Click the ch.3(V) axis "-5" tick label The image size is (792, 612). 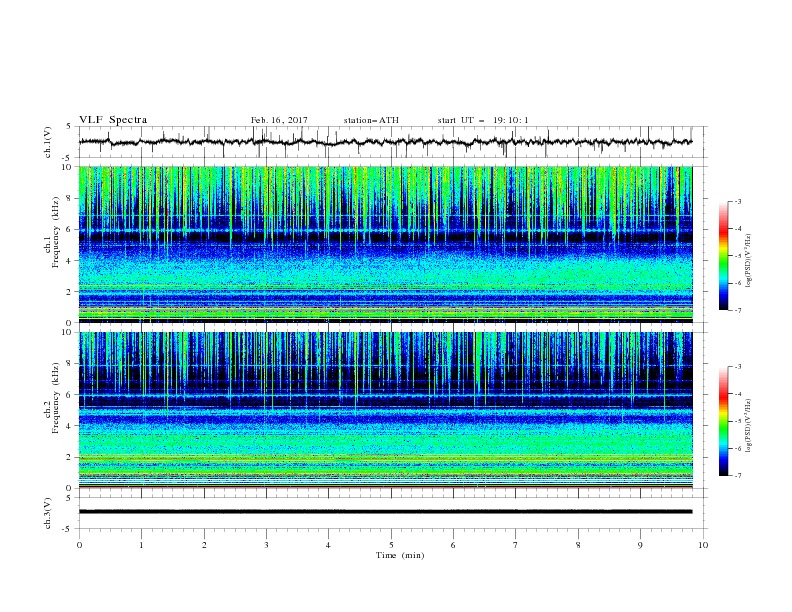click(x=68, y=529)
